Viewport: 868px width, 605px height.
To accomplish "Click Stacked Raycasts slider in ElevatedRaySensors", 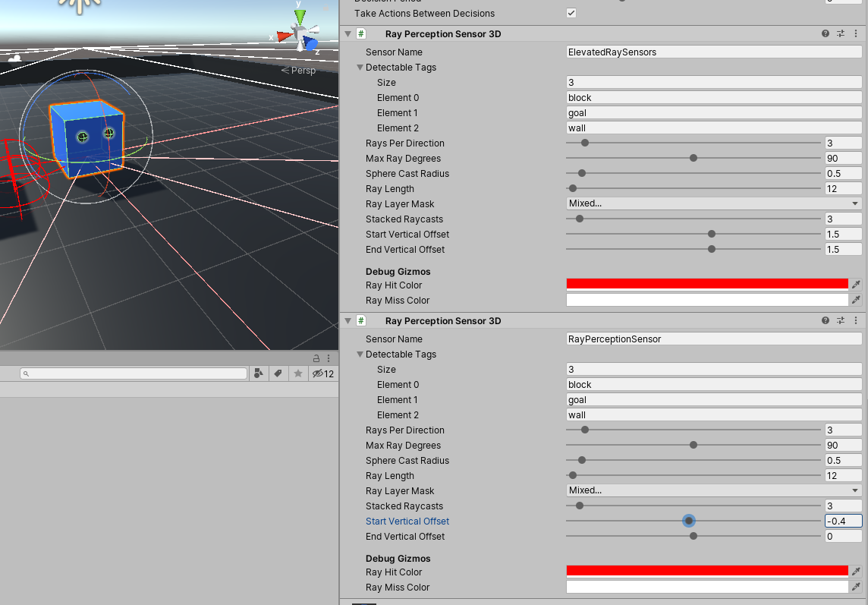I will click(693, 219).
